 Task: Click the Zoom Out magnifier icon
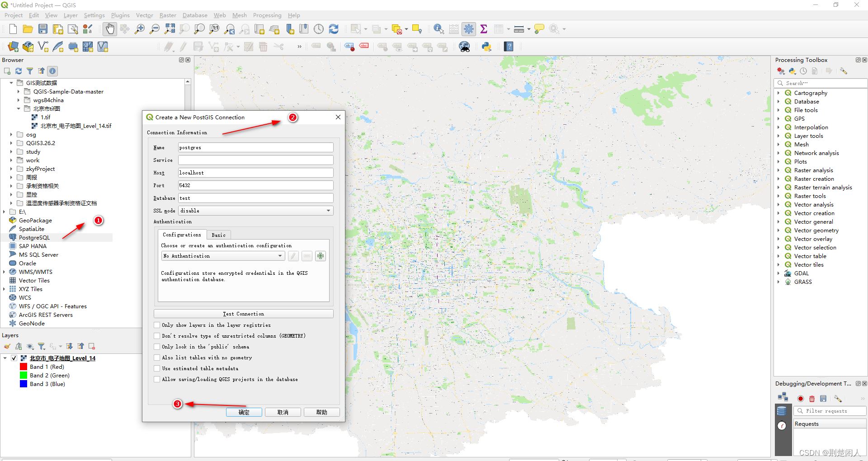155,29
